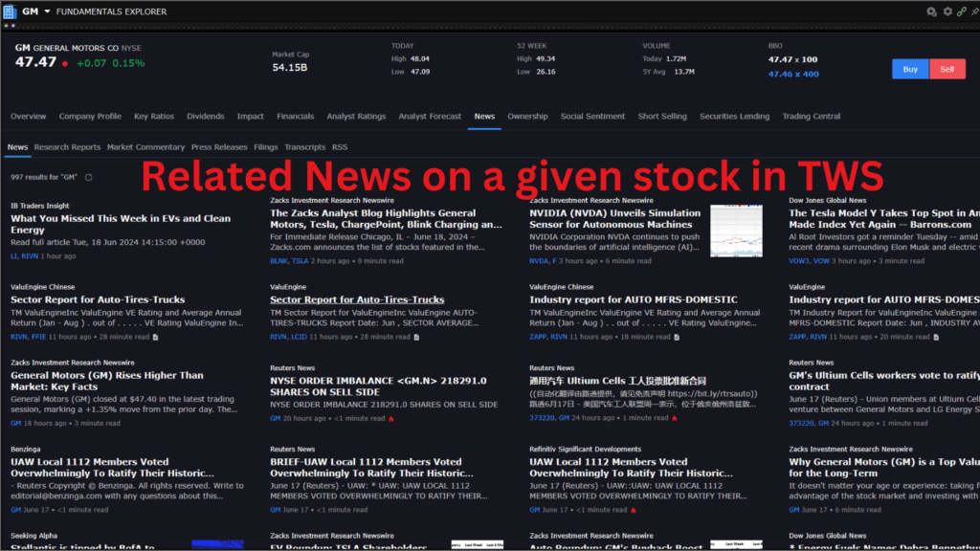
Task: Click the Sell button
Action: click(x=948, y=69)
